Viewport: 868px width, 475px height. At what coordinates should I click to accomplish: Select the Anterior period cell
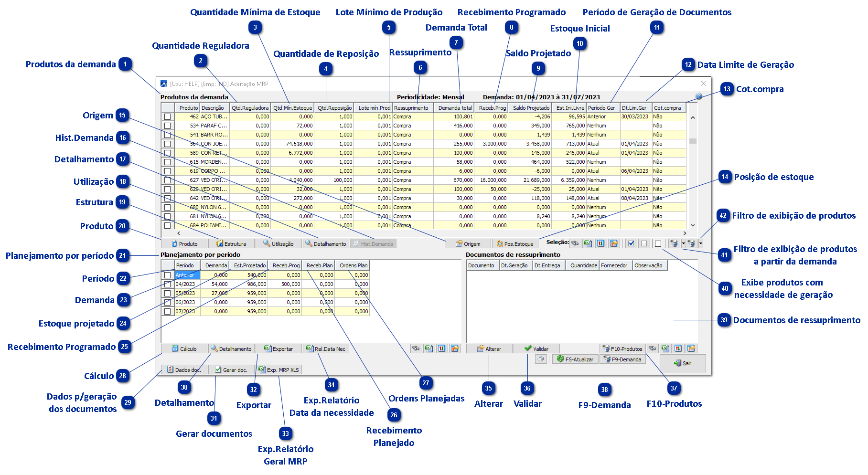coord(187,275)
